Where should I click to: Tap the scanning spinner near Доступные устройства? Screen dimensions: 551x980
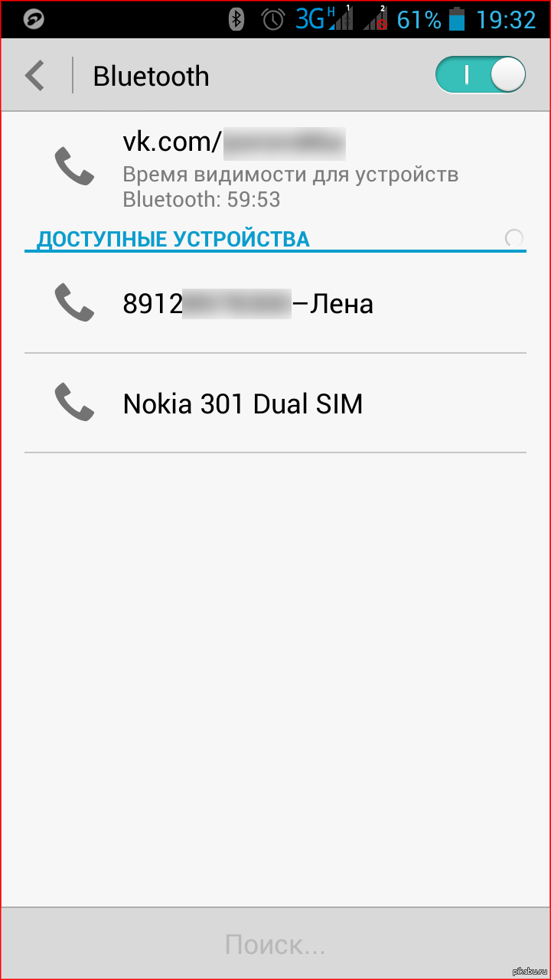(515, 238)
